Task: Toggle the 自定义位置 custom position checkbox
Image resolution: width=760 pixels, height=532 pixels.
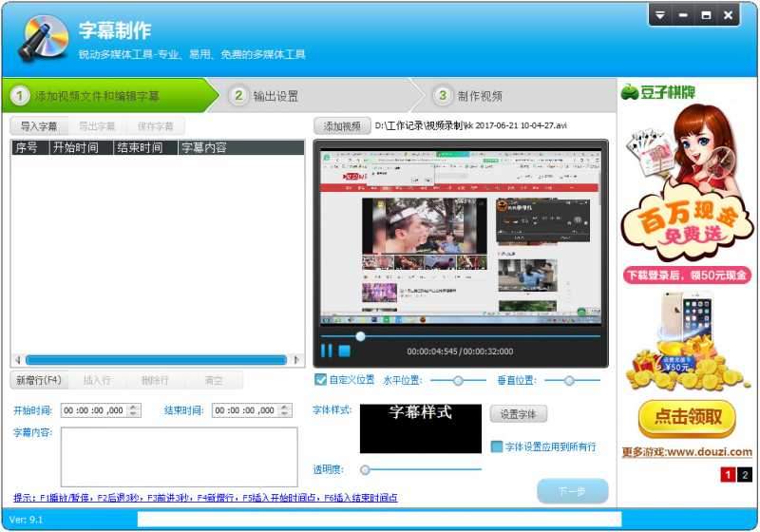Action: pos(320,379)
